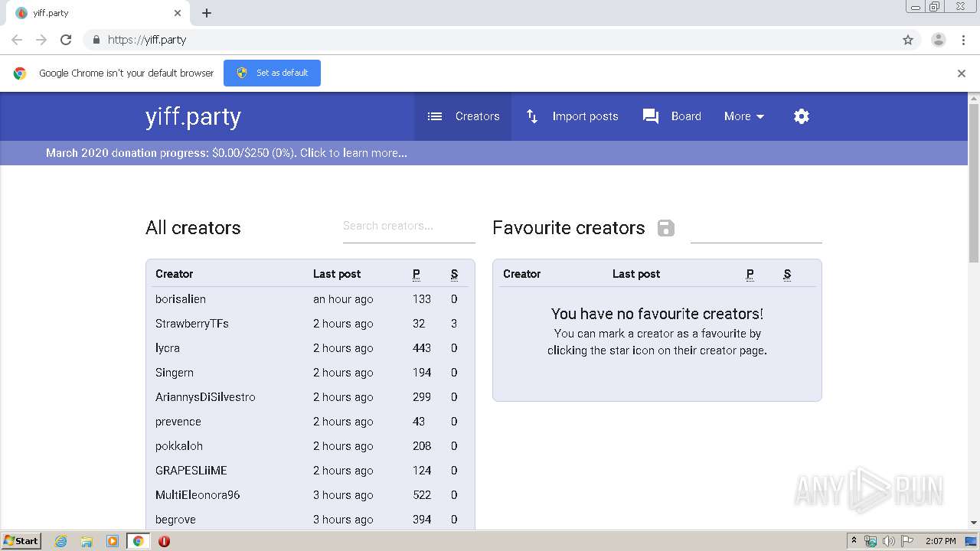
Task: Select the Import posts nav item
Action: [571, 116]
